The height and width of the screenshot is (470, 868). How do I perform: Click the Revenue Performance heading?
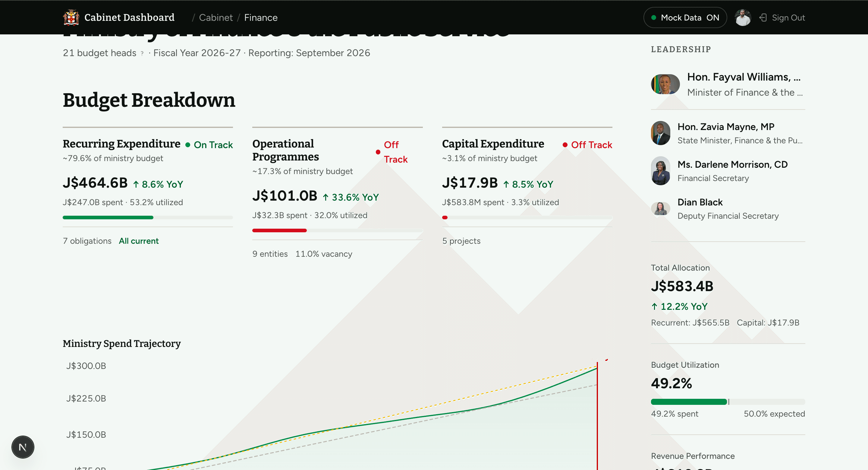click(x=693, y=456)
